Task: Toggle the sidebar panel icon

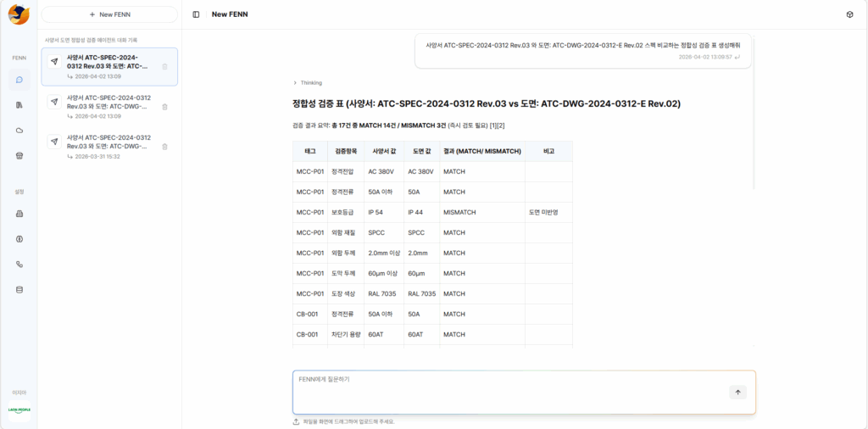Action: [196, 14]
